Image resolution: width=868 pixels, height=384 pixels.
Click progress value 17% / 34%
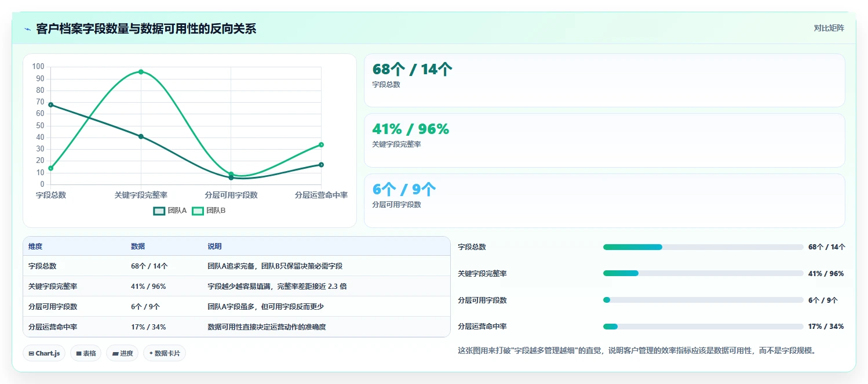click(826, 327)
